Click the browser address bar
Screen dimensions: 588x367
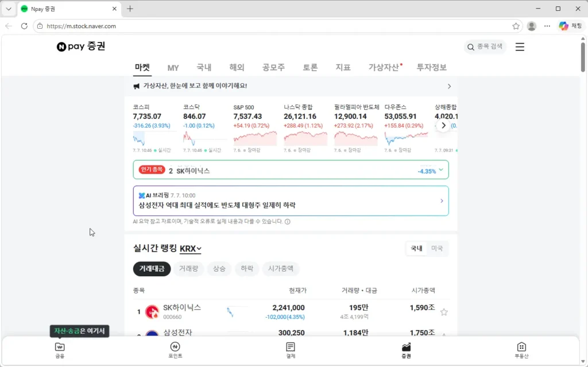[277, 26]
